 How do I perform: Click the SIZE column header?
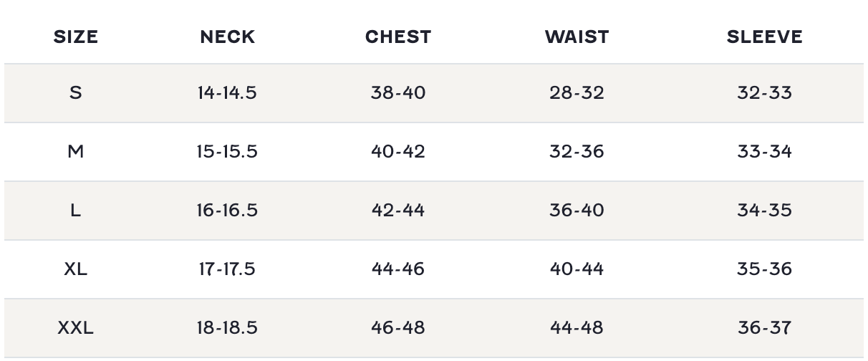[75, 37]
